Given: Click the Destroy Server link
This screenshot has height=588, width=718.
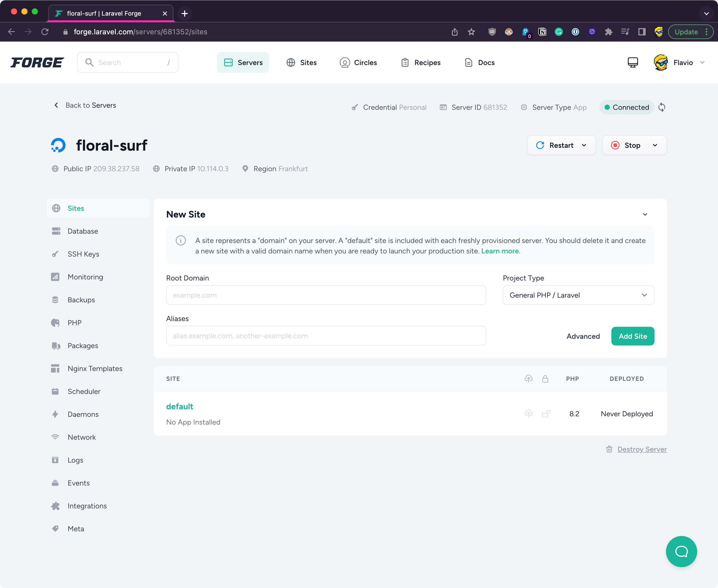Looking at the screenshot, I should 642,449.
